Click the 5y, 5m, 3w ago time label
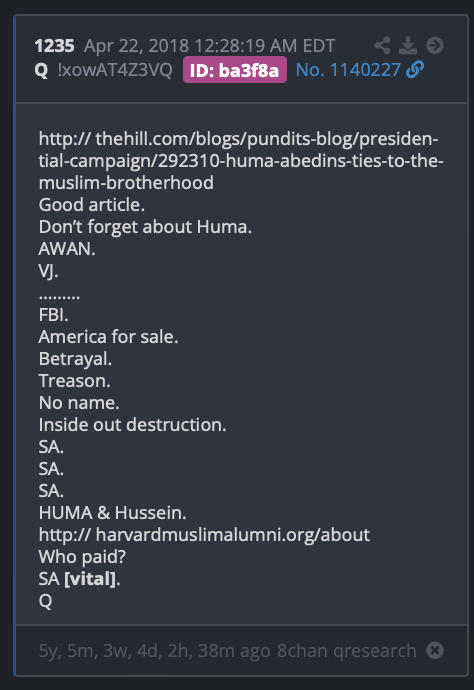The height and width of the screenshot is (690, 474). click(x=154, y=650)
